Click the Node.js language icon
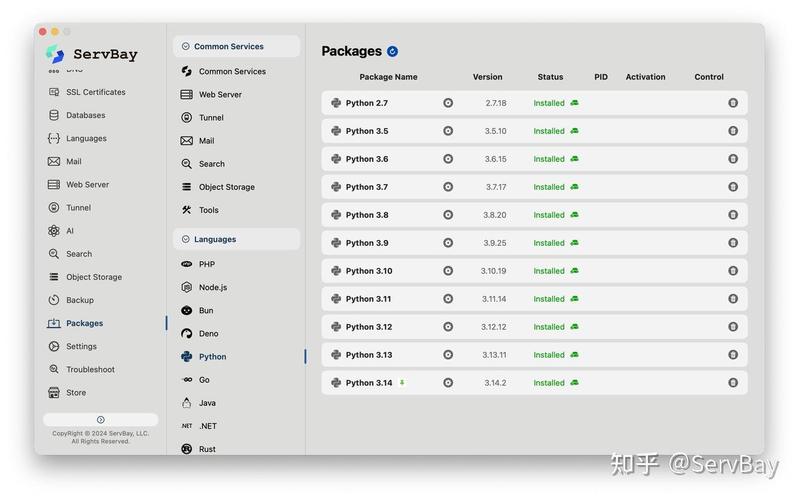 (x=187, y=287)
